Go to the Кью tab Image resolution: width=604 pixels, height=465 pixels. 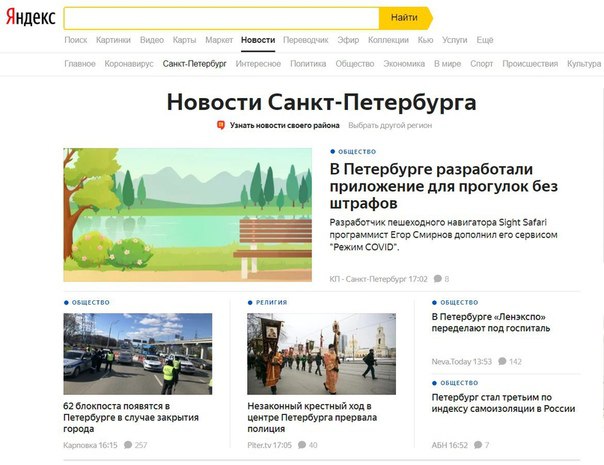(425, 40)
